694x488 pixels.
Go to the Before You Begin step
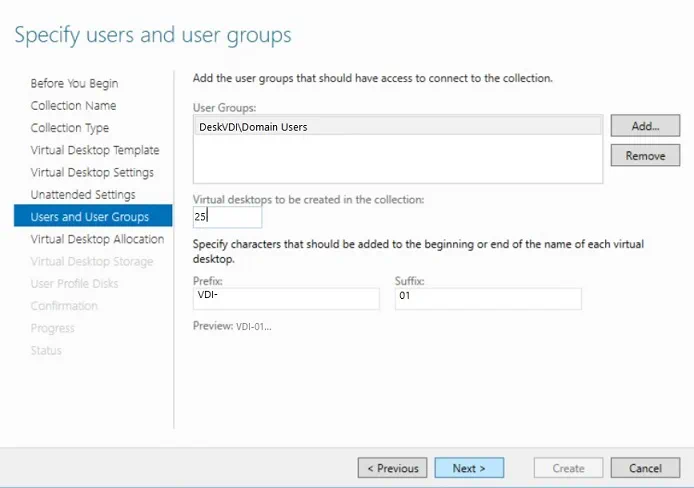[74, 84]
